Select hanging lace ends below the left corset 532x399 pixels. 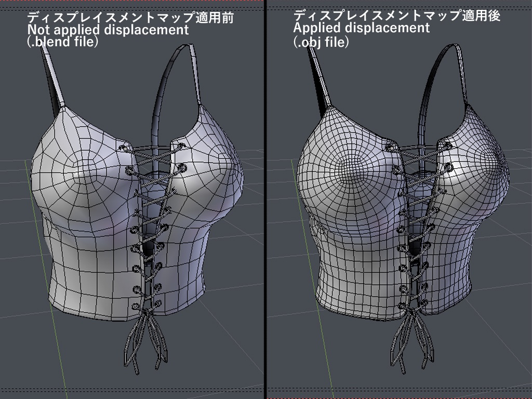(x=146, y=343)
